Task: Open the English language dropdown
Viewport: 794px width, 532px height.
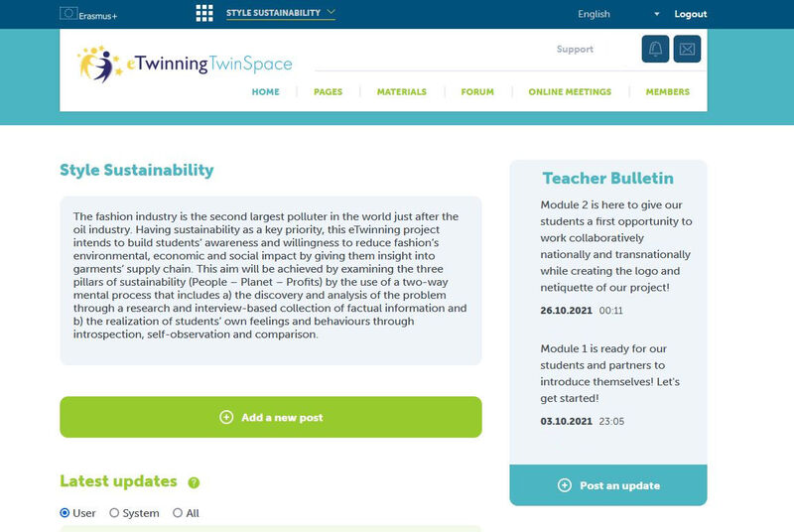Action: pos(618,14)
